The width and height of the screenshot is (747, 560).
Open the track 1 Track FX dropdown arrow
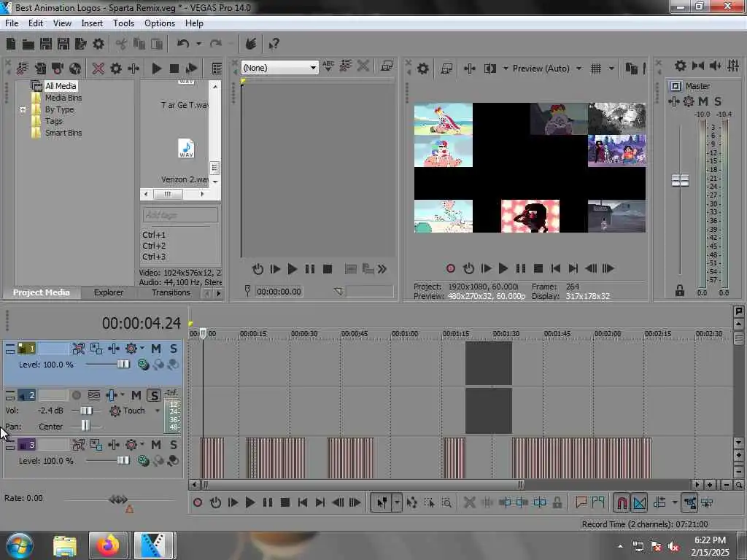click(142, 349)
